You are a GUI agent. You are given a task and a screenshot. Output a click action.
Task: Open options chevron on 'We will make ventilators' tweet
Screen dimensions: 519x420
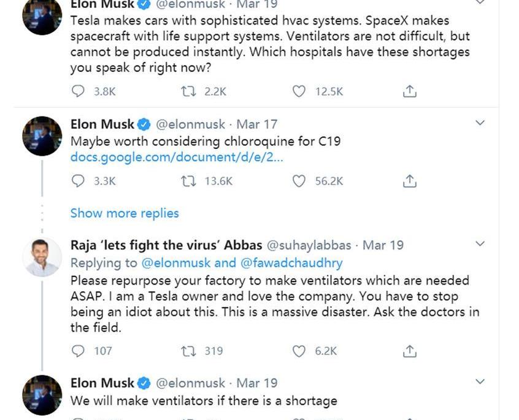pos(480,381)
